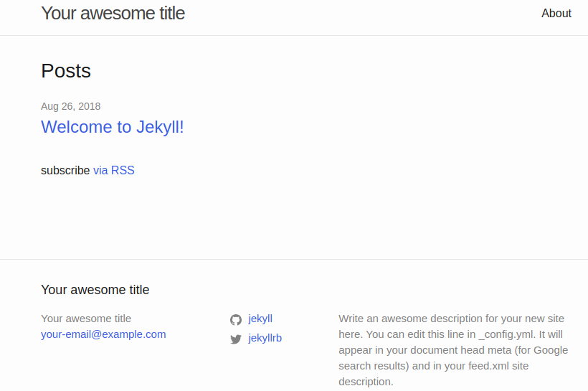The image size is (588, 391).
Task: Click the header site title link
Action: [x=113, y=14]
